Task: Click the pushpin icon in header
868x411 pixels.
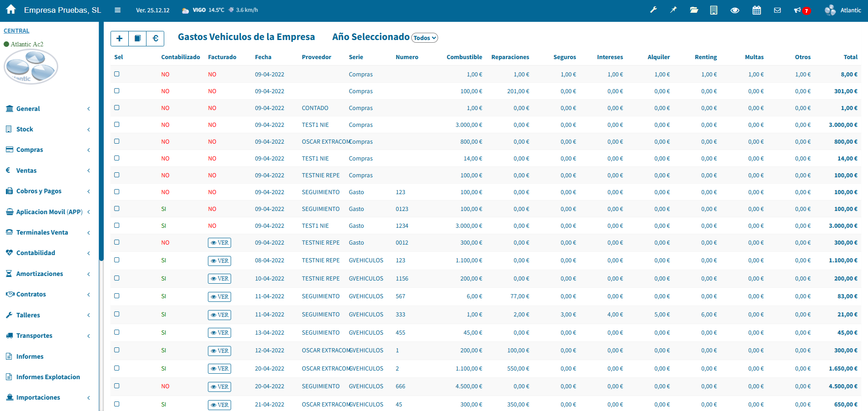Action: [x=673, y=10]
